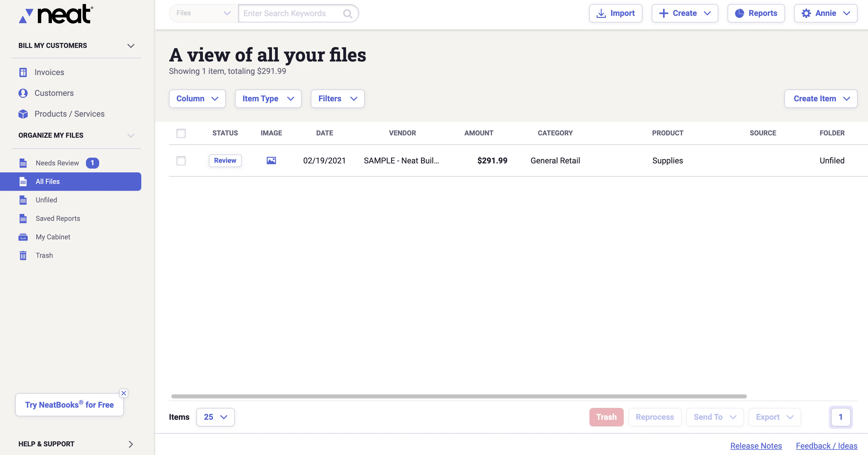Image resolution: width=868 pixels, height=455 pixels.
Task: View the image thumbnail of the sample file
Action: pos(271,161)
